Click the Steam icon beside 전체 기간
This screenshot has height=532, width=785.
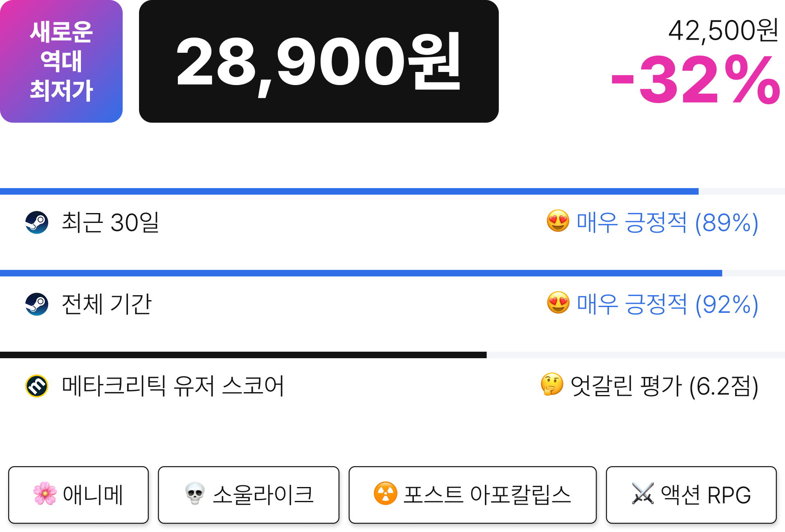tap(37, 304)
